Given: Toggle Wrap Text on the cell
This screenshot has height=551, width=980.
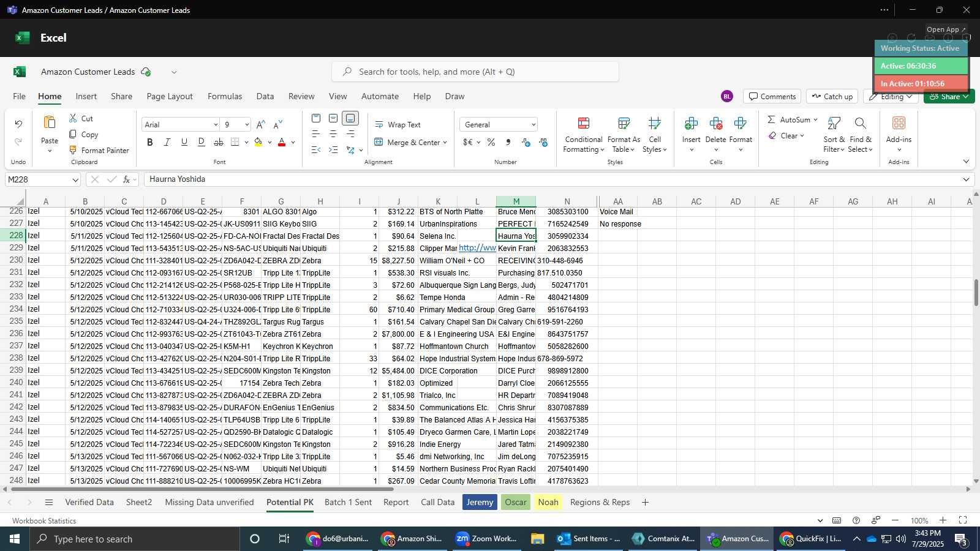Looking at the screenshot, I should (x=398, y=124).
